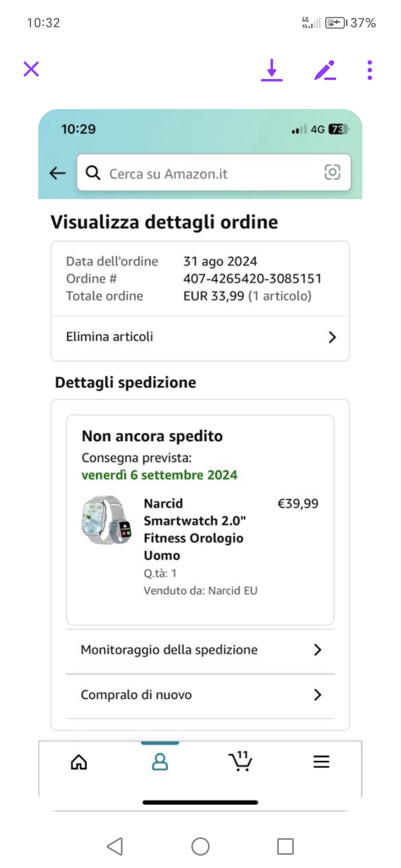Open the hamburger menu tab
401x868 pixels.
pyautogui.click(x=322, y=762)
